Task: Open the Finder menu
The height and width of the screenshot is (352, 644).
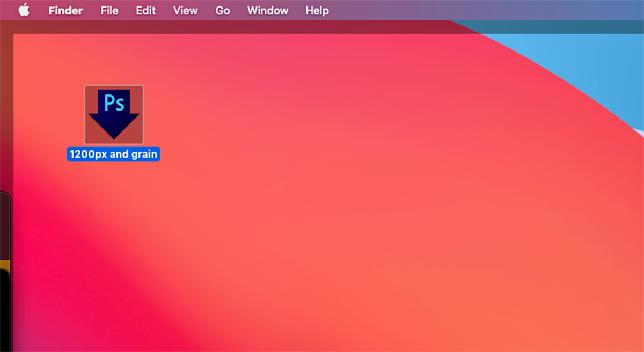Action: point(65,10)
